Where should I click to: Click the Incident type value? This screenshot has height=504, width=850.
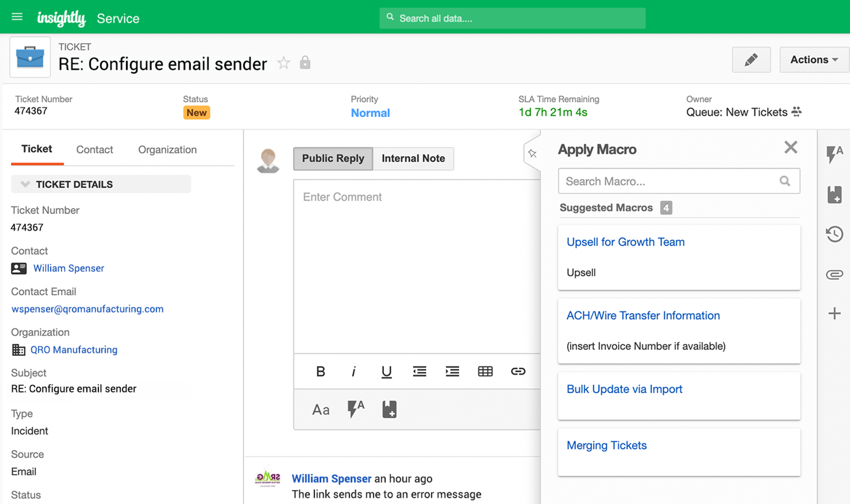(30, 431)
